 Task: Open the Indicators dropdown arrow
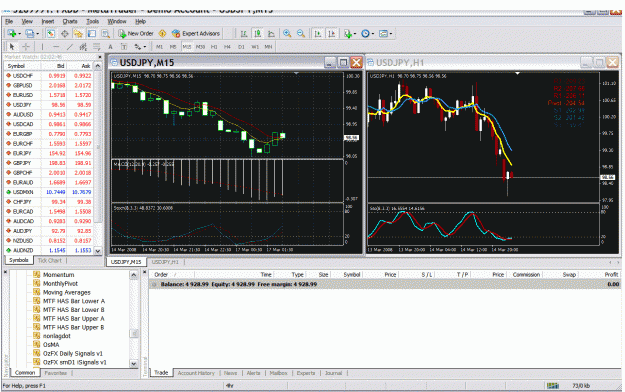click(355, 34)
